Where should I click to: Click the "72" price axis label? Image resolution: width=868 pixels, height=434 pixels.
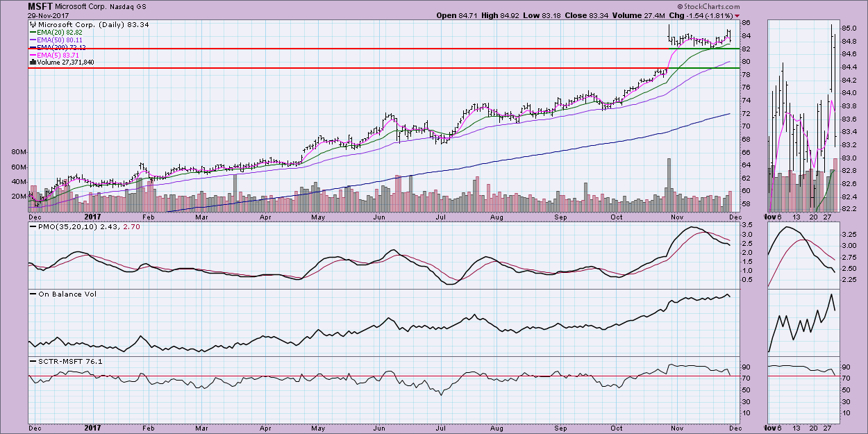[745, 113]
